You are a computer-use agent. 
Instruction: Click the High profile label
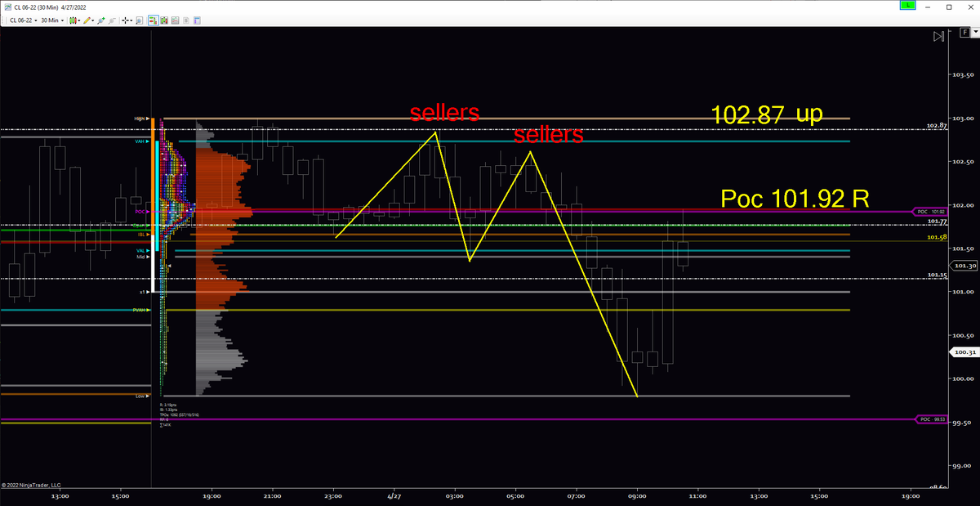click(x=141, y=119)
